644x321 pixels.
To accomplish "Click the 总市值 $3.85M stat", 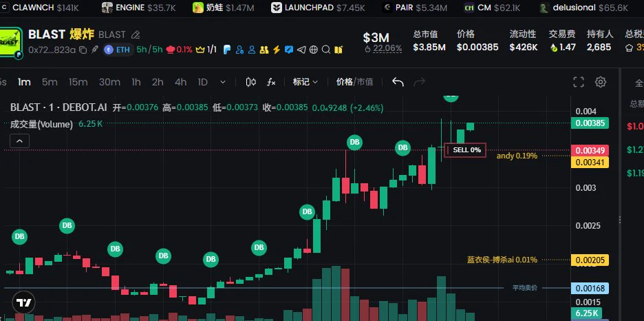I will (x=429, y=41).
